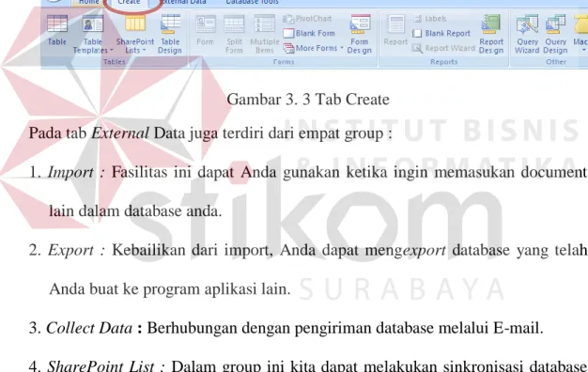This screenshot has height=372, width=588.
Task: Click the italic word 'Import'
Action: tap(70, 172)
